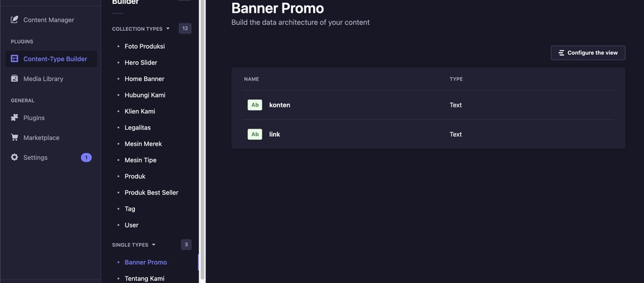Select Banner Promo single type
Screen dimensions: 644x283
pyautogui.click(x=146, y=262)
